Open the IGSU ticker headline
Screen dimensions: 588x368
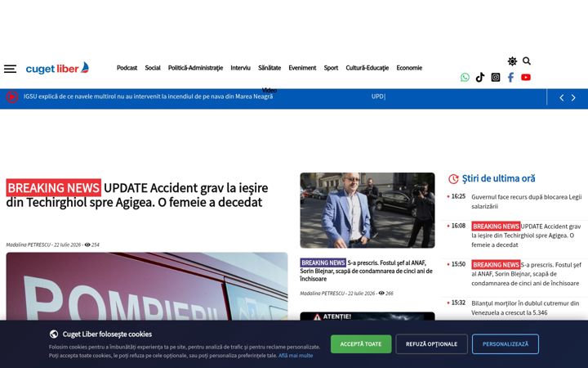click(148, 96)
